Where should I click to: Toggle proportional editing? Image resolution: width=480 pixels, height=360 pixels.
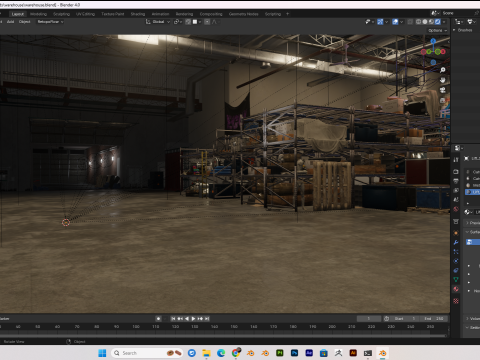click(x=207, y=22)
